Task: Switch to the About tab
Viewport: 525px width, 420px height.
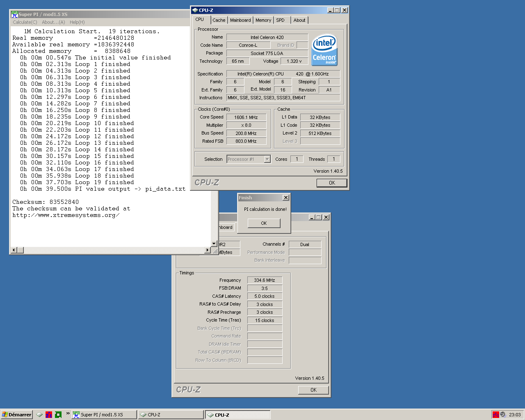Action: (299, 20)
